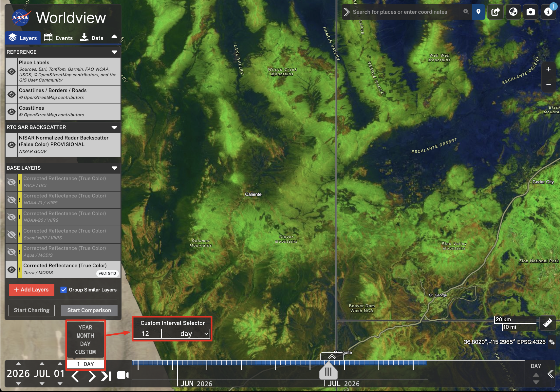This screenshot has height=392, width=560.
Task: Switch to the Data tab
Action: pyautogui.click(x=92, y=38)
